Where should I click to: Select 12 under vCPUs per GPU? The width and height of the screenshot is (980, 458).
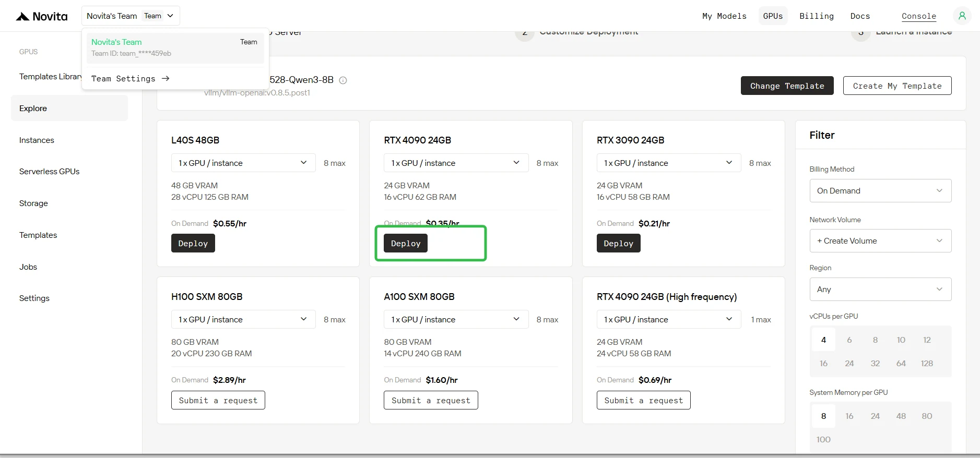[927, 340]
